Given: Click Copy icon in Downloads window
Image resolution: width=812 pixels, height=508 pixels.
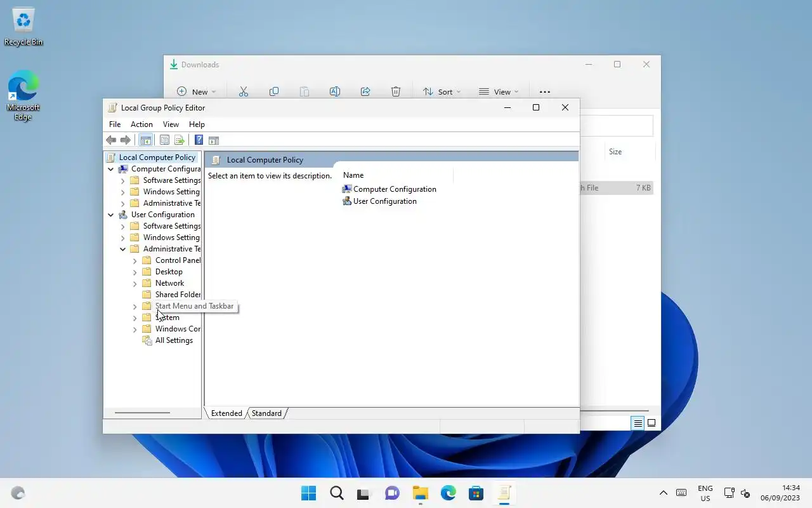Looking at the screenshot, I should pyautogui.click(x=274, y=91).
